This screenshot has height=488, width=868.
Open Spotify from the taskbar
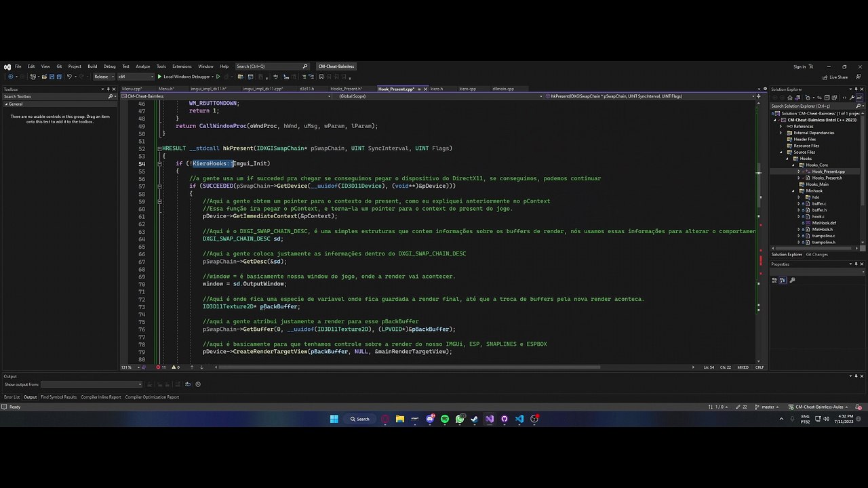coord(445,419)
